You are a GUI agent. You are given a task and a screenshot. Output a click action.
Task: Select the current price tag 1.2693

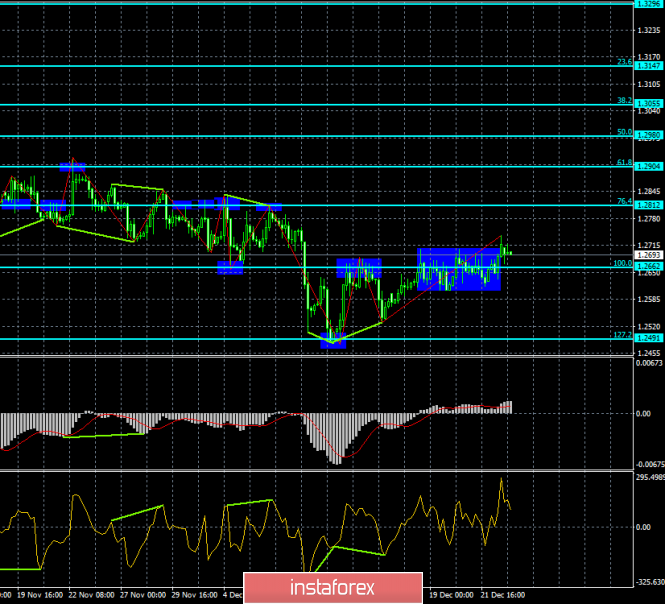648,255
